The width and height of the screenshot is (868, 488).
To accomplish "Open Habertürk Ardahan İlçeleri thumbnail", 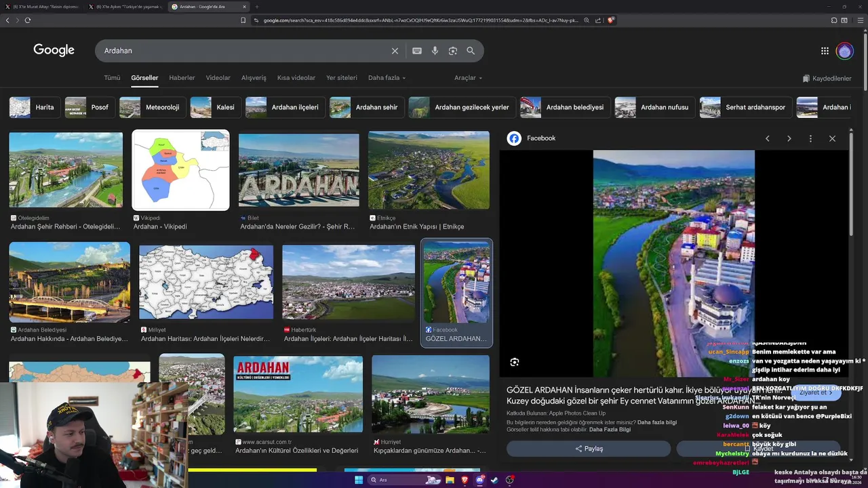I will coord(349,282).
